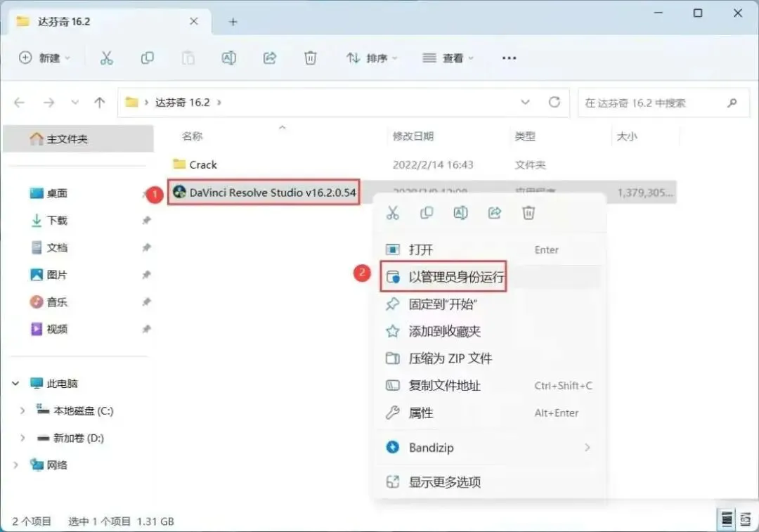Screen dimensions: 759x532
Task: Go up one folder level arrow
Action: [x=100, y=103]
